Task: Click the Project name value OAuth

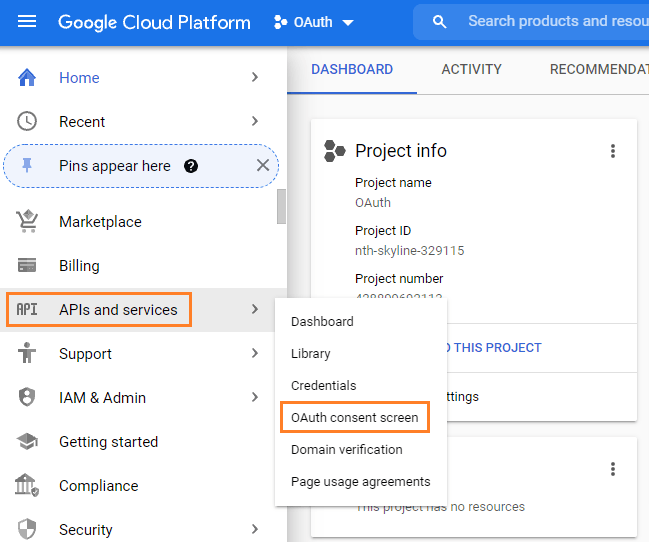Action: pyautogui.click(x=373, y=202)
